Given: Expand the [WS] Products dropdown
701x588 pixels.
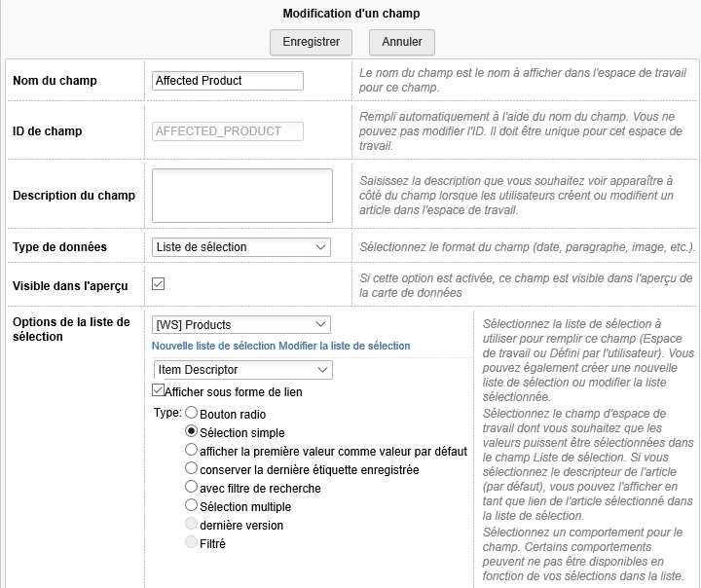Looking at the screenshot, I should pos(241,325).
